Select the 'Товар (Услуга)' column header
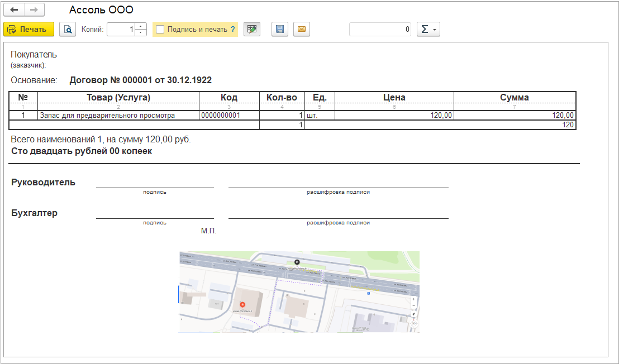 point(118,97)
